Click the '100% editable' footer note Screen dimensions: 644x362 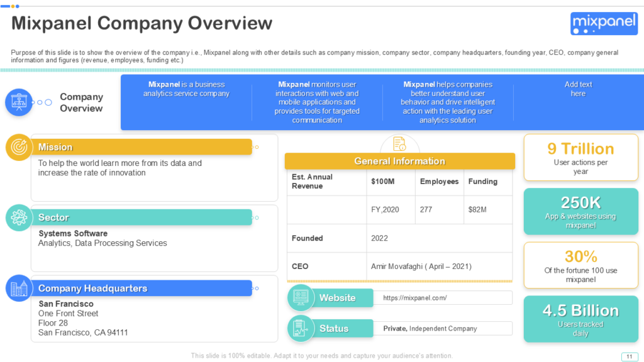[321, 356]
